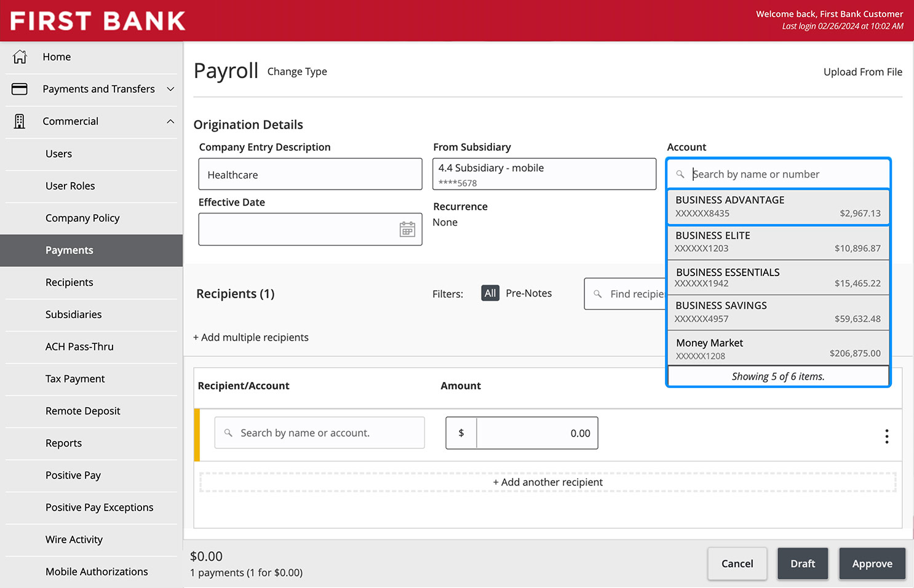Cancel the payroll payment
This screenshot has width=914, height=588.
[x=737, y=563]
